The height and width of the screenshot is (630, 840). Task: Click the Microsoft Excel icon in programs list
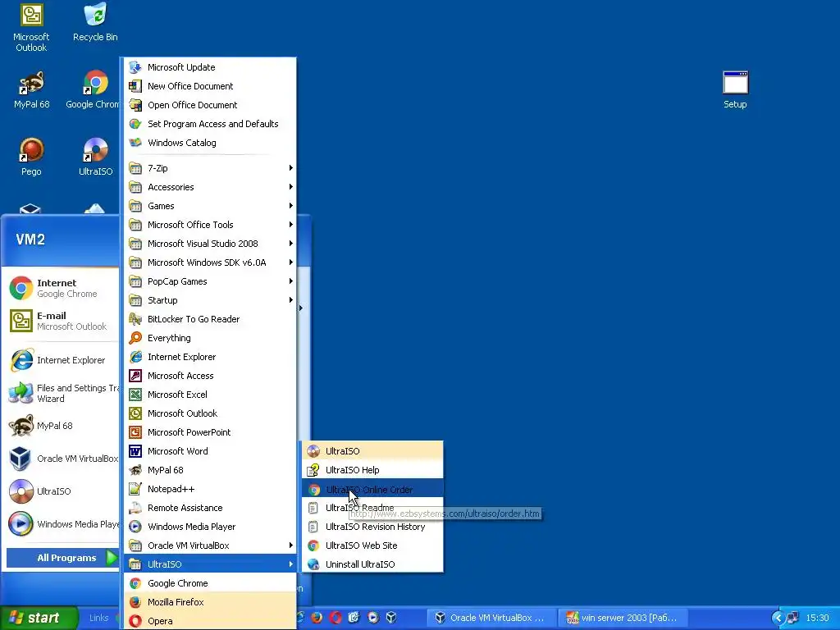click(x=135, y=395)
